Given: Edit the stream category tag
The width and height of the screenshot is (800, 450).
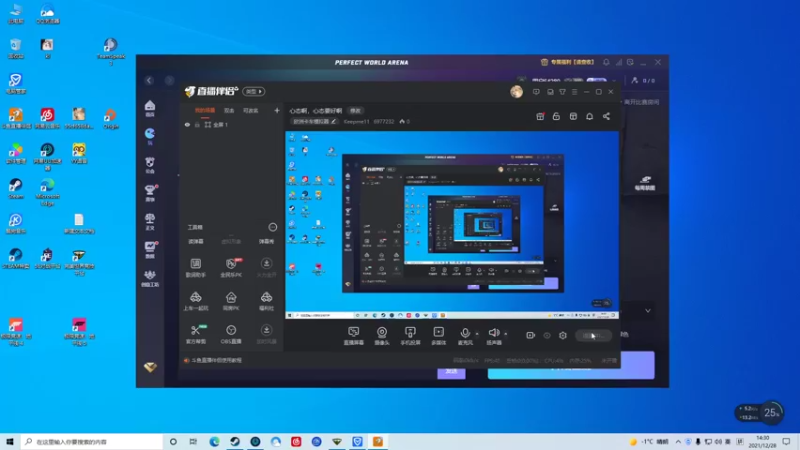Looking at the screenshot, I should click(314, 121).
